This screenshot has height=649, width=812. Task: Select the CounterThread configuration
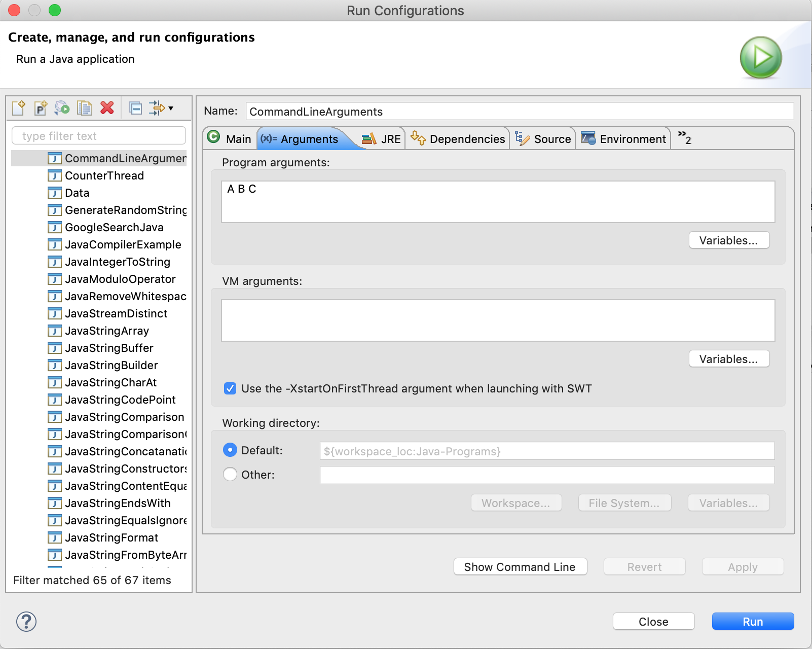click(96, 175)
